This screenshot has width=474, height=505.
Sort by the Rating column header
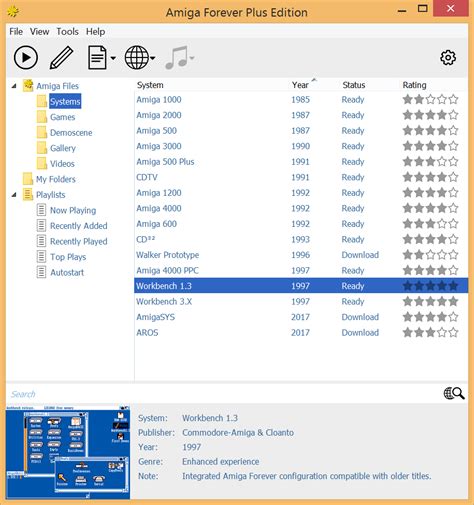pyautogui.click(x=414, y=85)
